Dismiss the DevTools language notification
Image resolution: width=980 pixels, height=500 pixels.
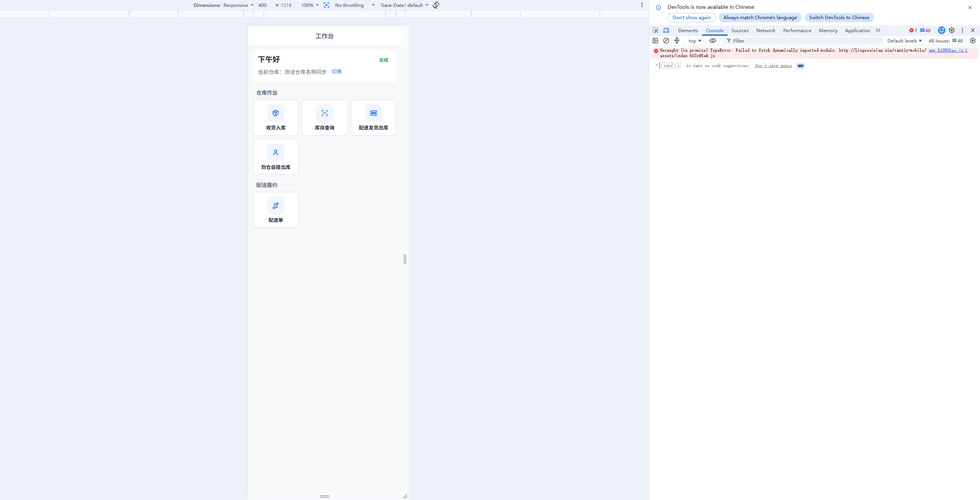[x=970, y=8]
